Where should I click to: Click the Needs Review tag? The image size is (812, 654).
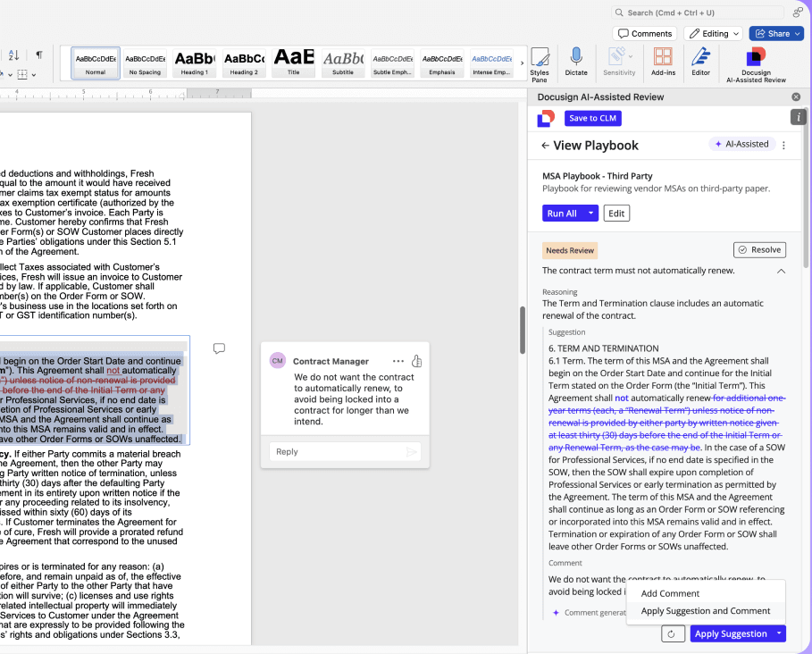570,251
